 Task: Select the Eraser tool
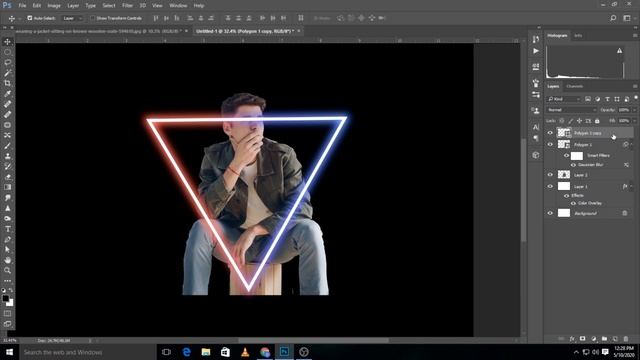tap(7, 177)
